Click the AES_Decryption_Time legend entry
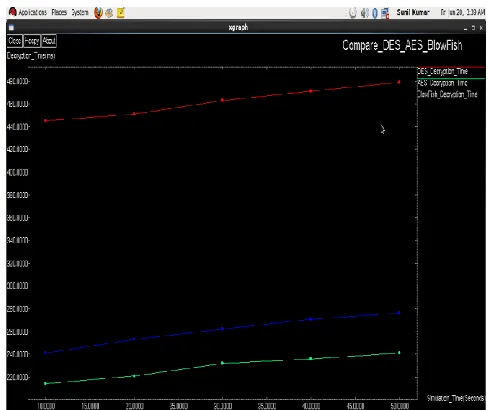The width and height of the screenshot is (488, 410). [x=443, y=83]
